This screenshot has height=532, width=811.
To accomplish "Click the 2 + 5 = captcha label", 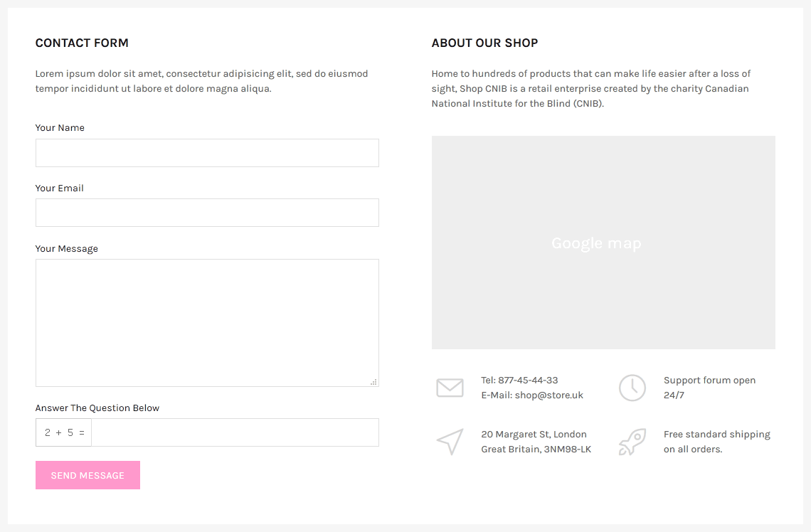I will pos(63,432).
